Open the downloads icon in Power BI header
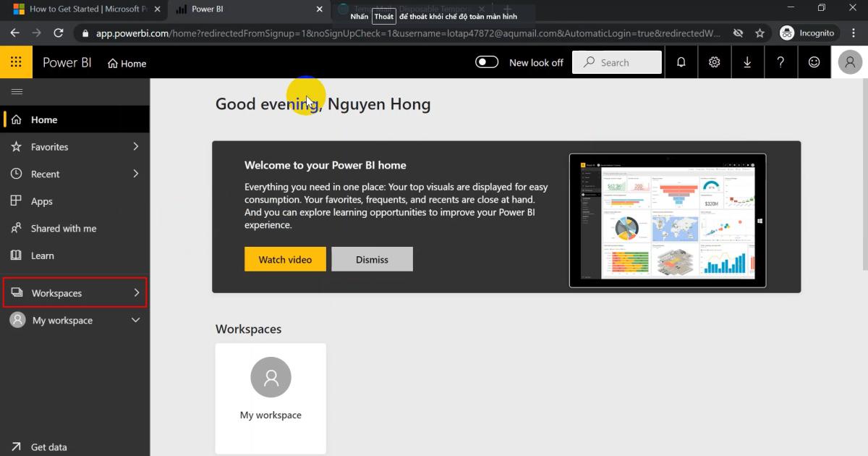The width and height of the screenshot is (868, 456). [747, 62]
